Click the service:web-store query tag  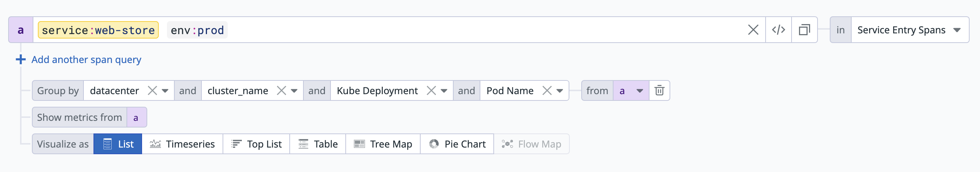point(98,30)
